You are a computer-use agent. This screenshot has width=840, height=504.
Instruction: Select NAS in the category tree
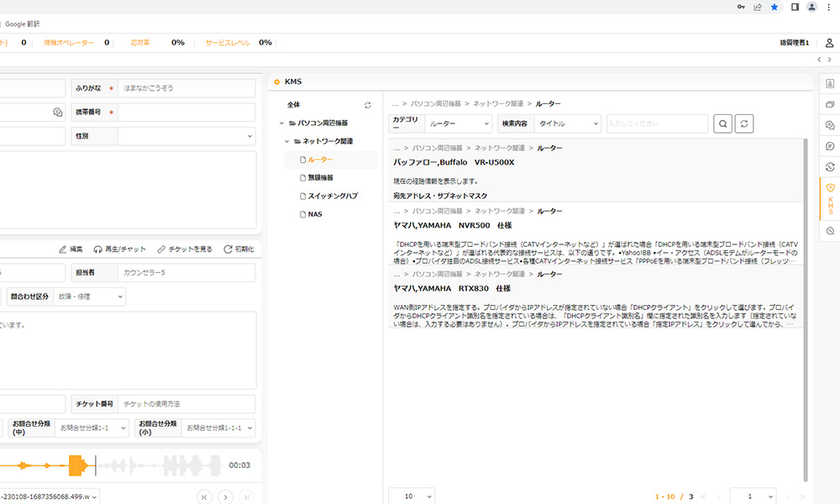tap(314, 214)
